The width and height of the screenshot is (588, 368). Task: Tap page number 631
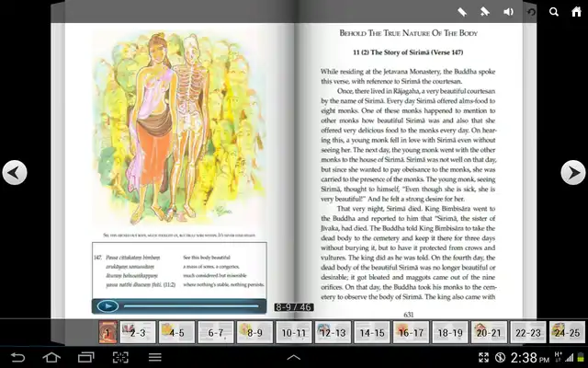pyautogui.click(x=408, y=315)
